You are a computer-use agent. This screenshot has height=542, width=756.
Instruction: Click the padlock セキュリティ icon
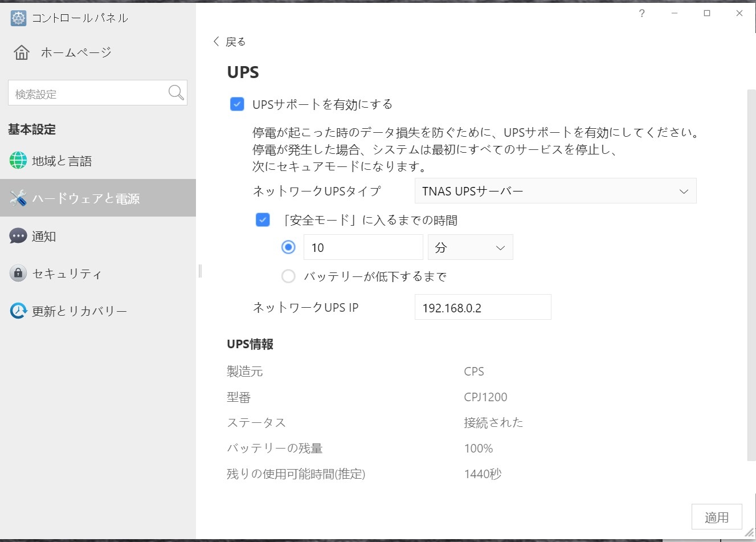coord(18,274)
